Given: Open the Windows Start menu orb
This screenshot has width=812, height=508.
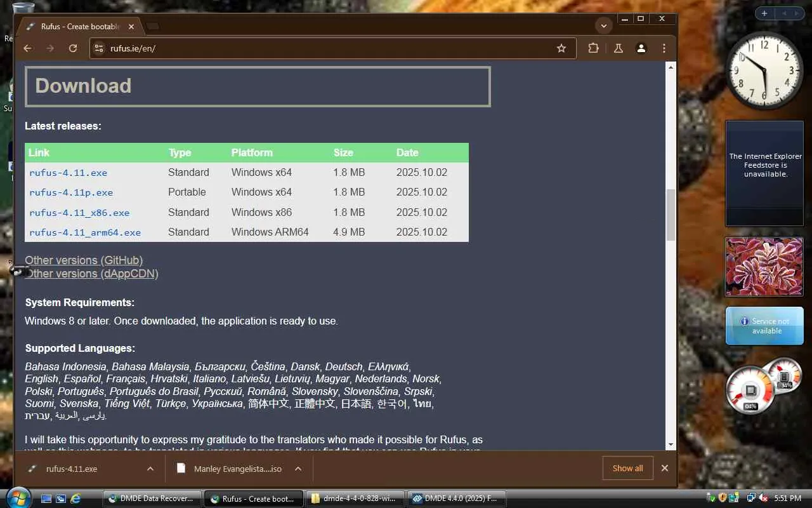Looking at the screenshot, I should (18, 497).
